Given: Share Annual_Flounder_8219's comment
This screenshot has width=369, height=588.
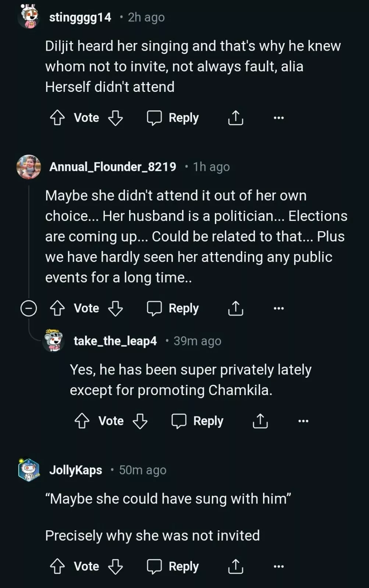Looking at the screenshot, I should click(235, 308).
